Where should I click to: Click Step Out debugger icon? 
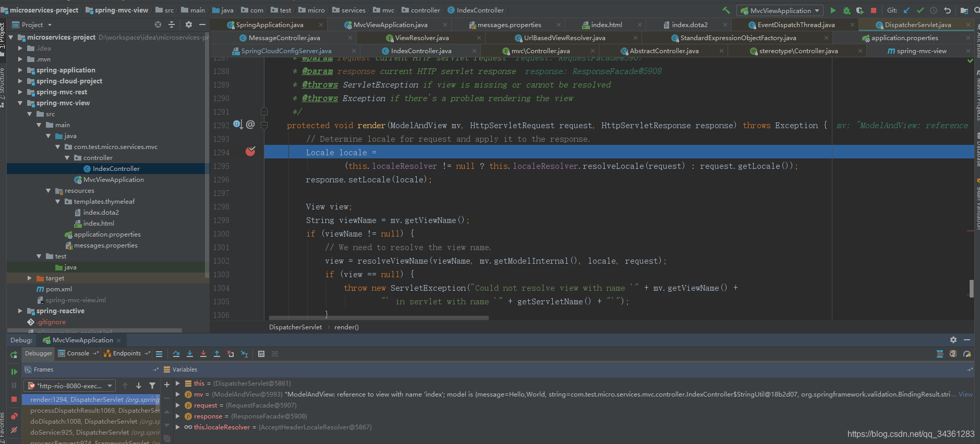pyautogui.click(x=217, y=354)
